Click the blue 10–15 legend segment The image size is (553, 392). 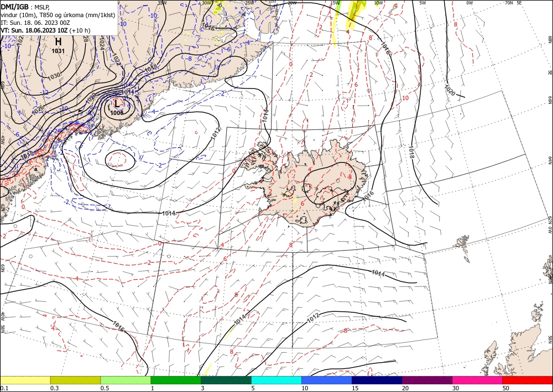(327, 380)
